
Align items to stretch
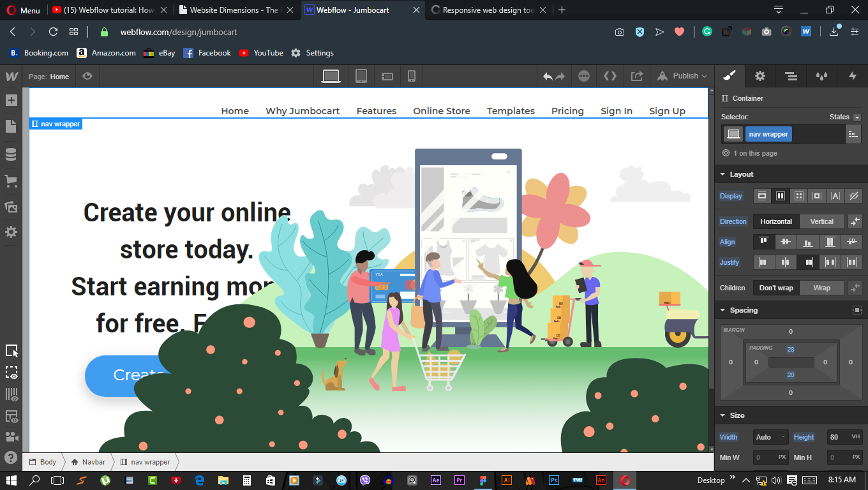(830, 242)
